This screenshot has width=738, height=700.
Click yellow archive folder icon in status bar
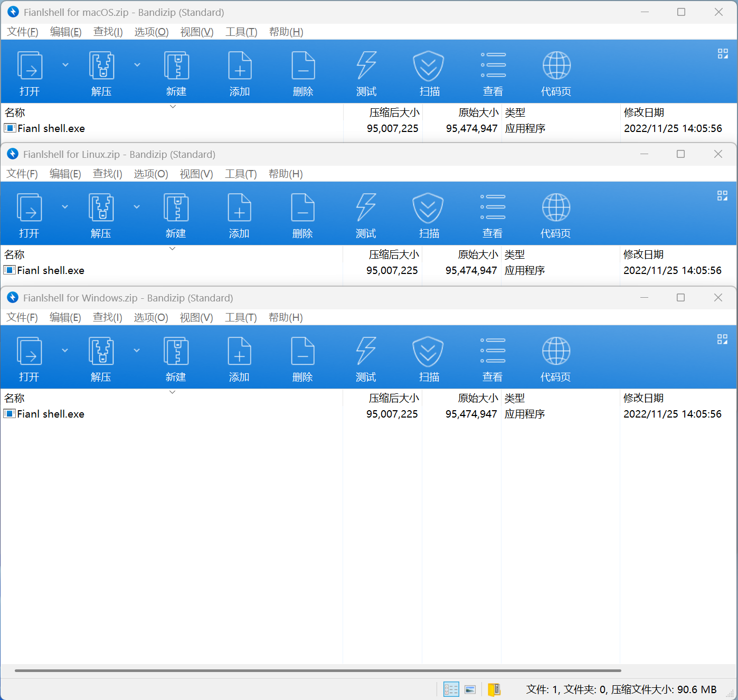point(494,689)
